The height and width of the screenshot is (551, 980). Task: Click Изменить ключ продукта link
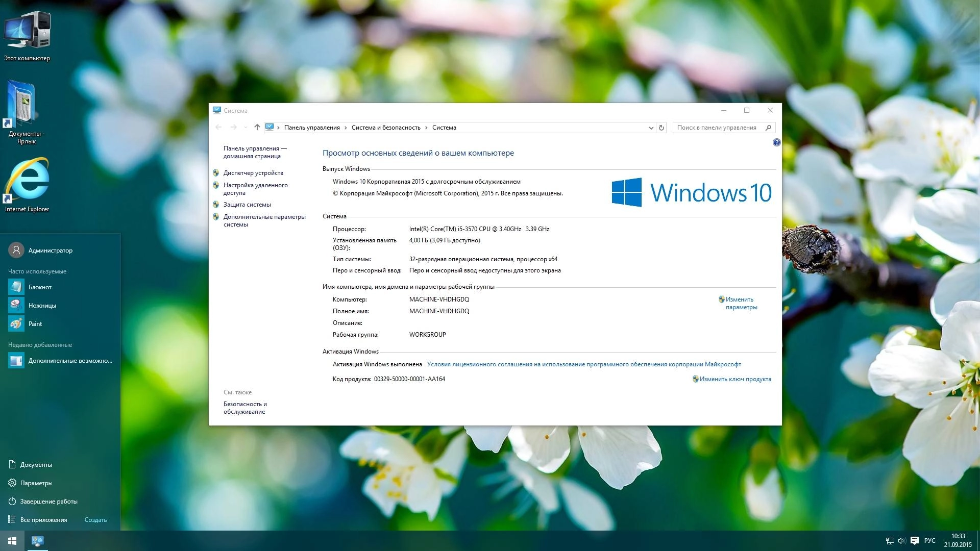[735, 379]
